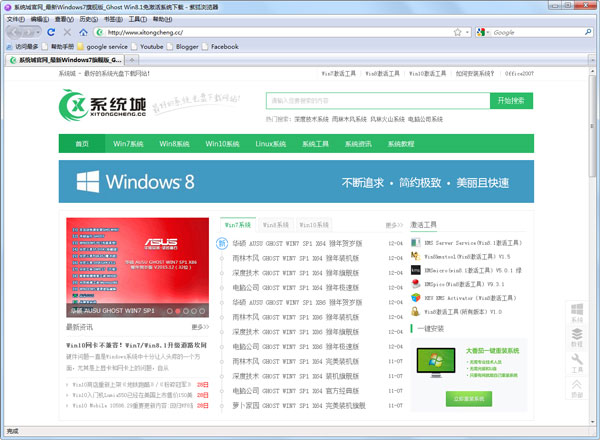Reload the page with the blue refresh icon
Image resolution: width=600 pixels, height=440 pixels.
click(51, 32)
